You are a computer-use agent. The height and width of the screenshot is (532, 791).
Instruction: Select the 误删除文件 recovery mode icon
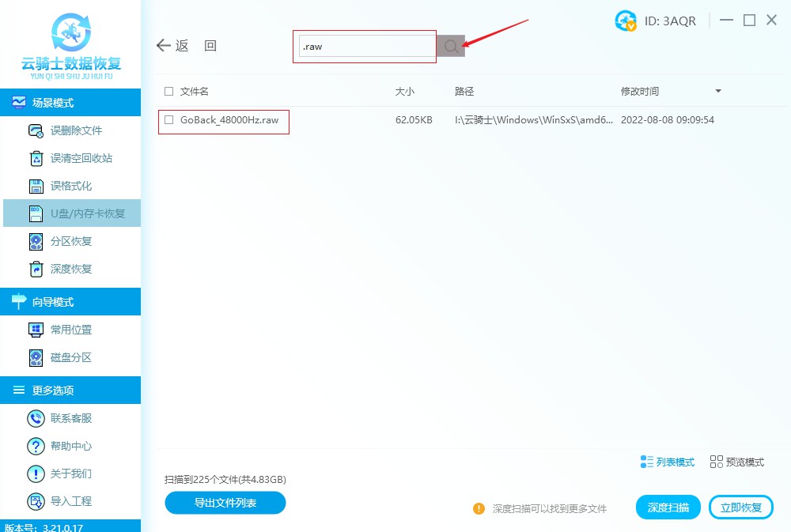pyautogui.click(x=36, y=130)
